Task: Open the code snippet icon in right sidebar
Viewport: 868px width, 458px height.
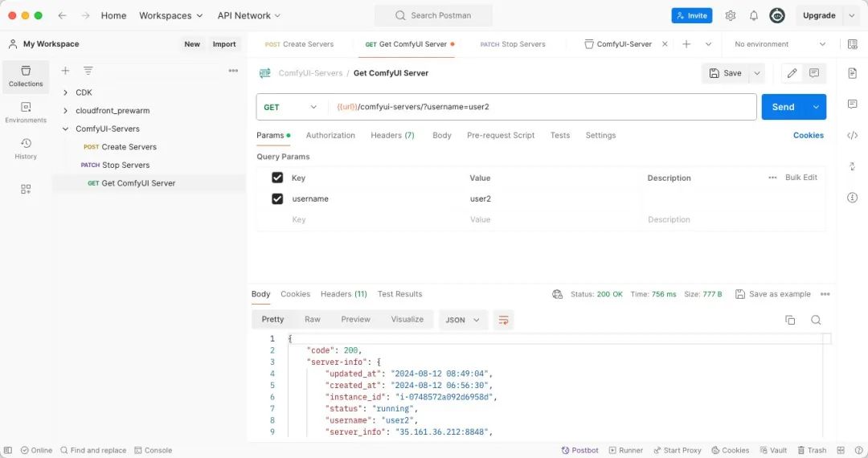Action: point(852,136)
